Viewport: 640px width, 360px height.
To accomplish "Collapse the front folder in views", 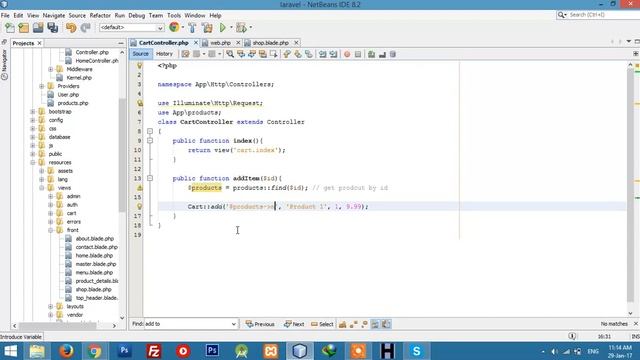I will [x=51, y=230].
